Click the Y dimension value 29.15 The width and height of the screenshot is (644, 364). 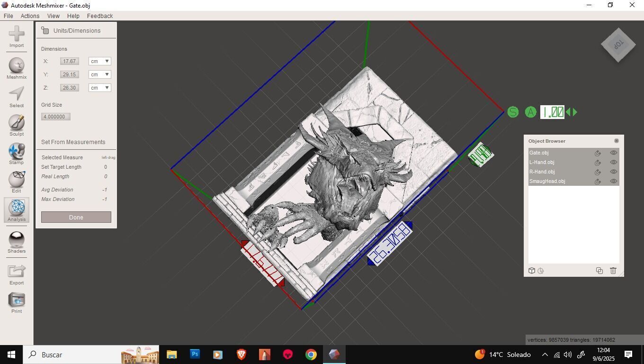tap(70, 74)
